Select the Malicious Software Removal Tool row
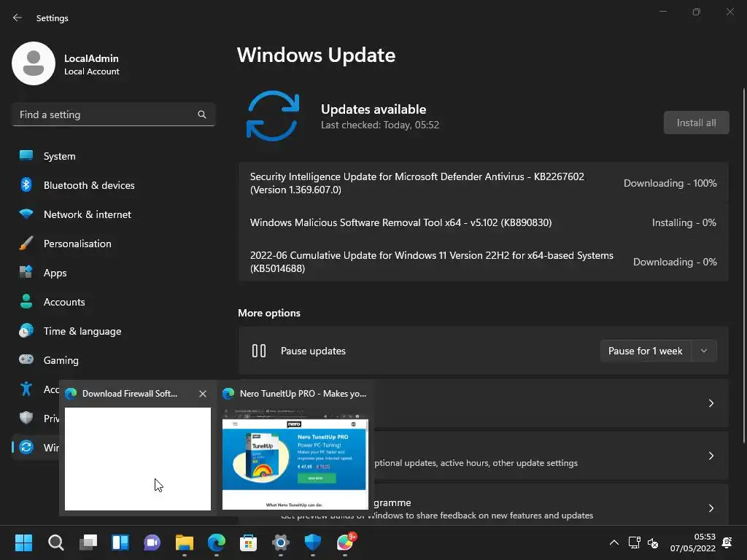 pyautogui.click(x=483, y=223)
